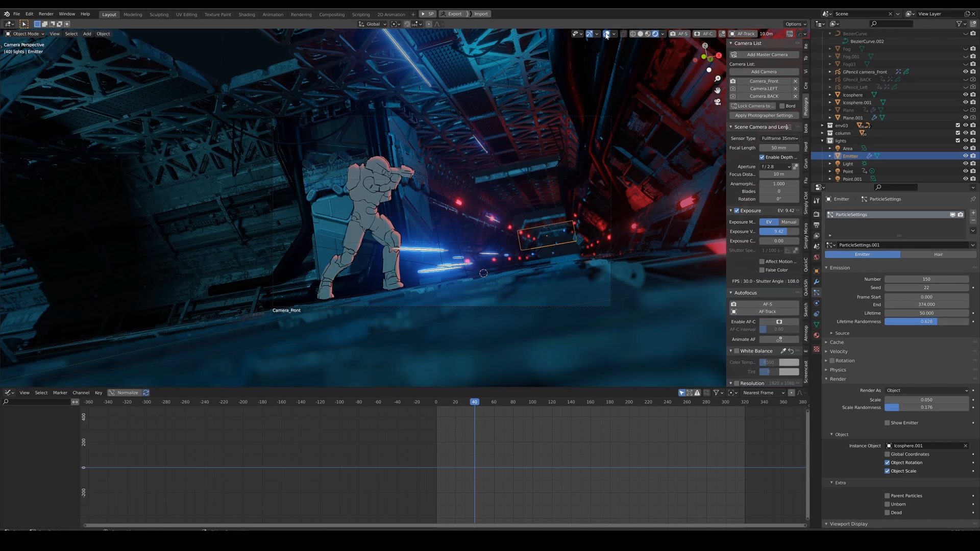Select rendered viewport shading mode

[655, 34]
